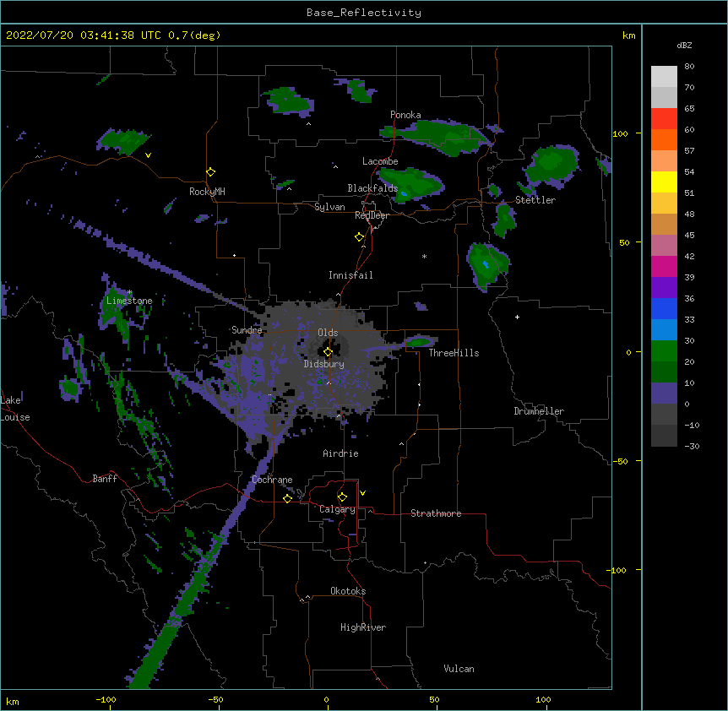
Task: Click the Sundre town label
Action: tap(247, 330)
